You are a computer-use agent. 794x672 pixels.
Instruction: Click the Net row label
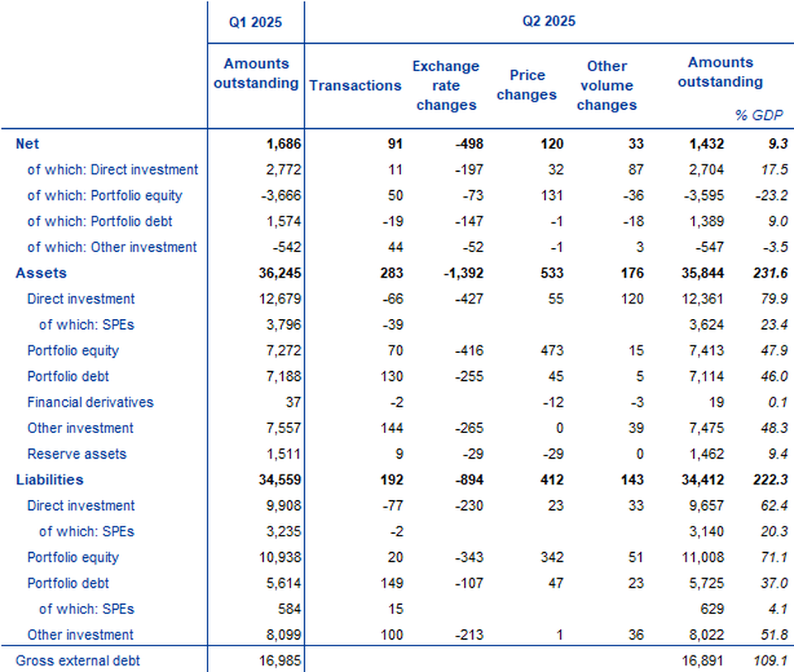[x=27, y=144]
